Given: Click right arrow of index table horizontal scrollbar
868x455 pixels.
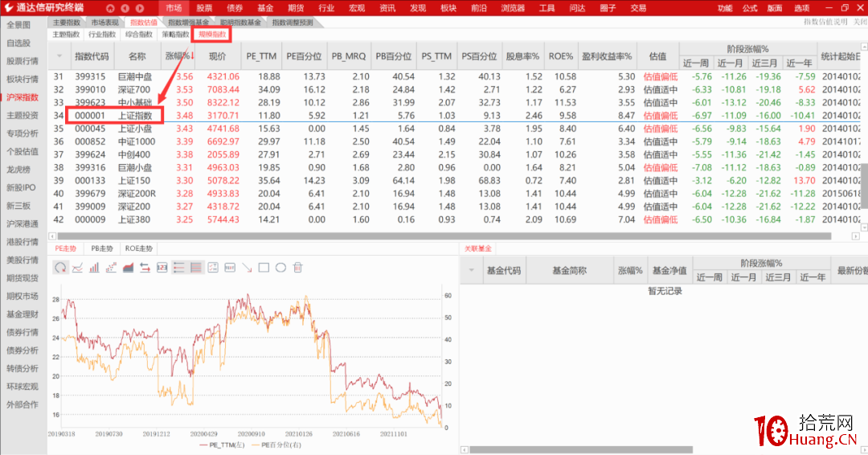Looking at the screenshot, I should (x=855, y=236).
